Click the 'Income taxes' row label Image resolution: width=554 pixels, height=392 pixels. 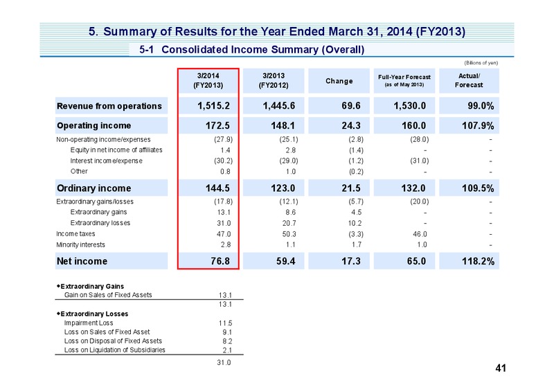(75, 233)
